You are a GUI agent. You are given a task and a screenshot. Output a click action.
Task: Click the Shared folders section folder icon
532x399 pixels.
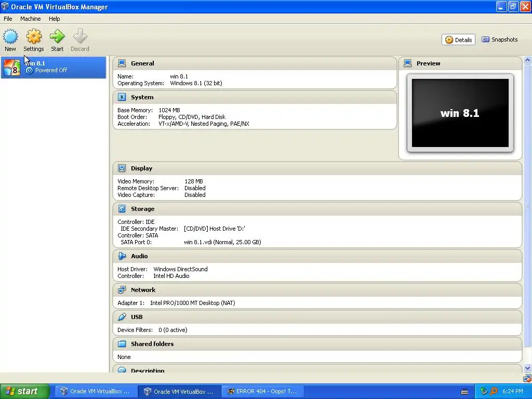click(x=122, y=344)
